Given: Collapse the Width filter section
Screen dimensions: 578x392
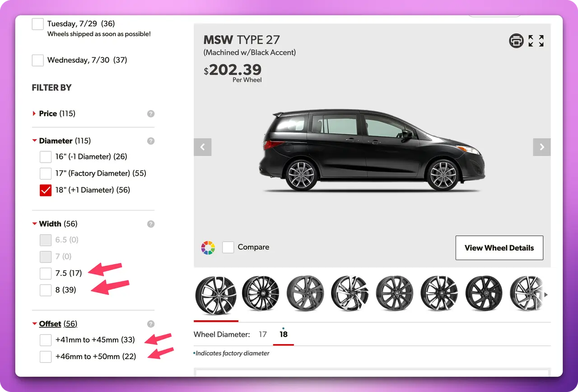Looking at the screenshot, I should tap(55, 224).
